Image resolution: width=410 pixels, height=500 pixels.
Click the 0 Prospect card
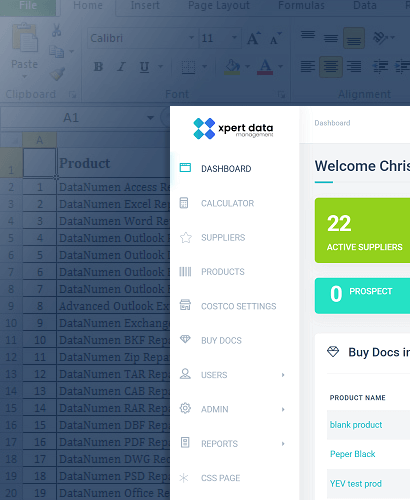tap(362, 296)
